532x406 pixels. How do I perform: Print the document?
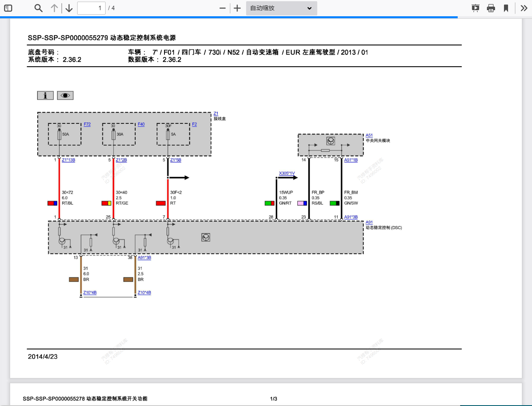(x=491, y=8)
